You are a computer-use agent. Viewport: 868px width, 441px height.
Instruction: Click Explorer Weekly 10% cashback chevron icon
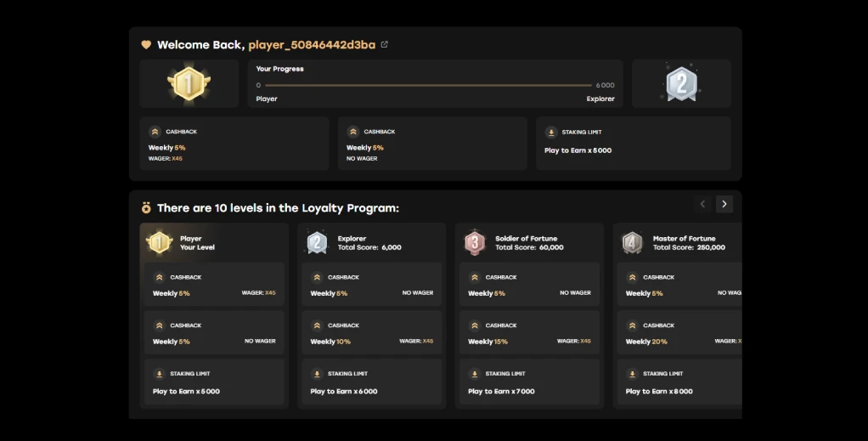(317, 325)
